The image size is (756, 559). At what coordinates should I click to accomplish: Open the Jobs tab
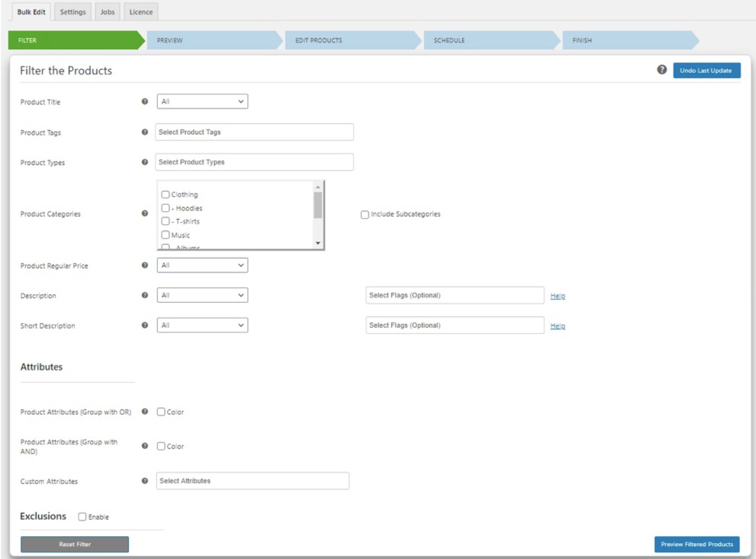tap(107, 12)
